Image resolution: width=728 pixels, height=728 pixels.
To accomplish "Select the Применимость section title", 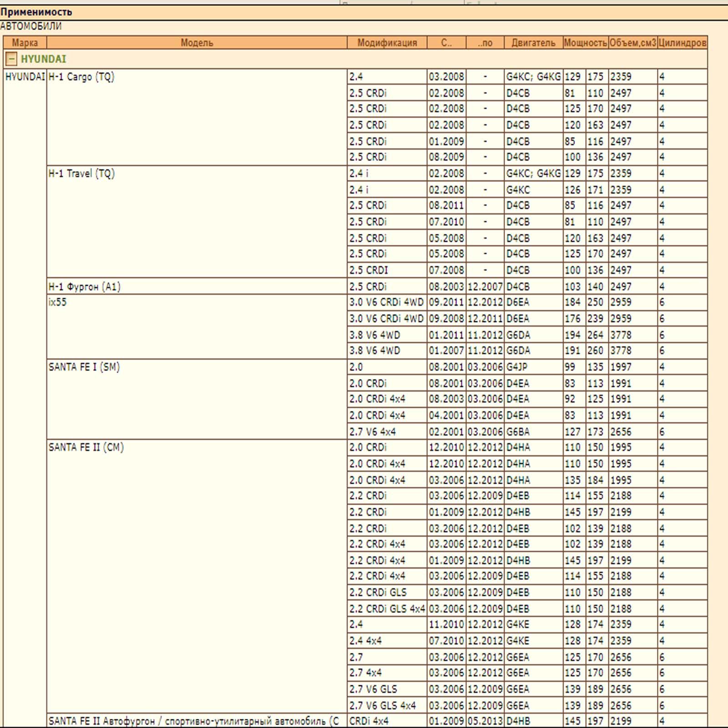I will [x=36, y=12].
